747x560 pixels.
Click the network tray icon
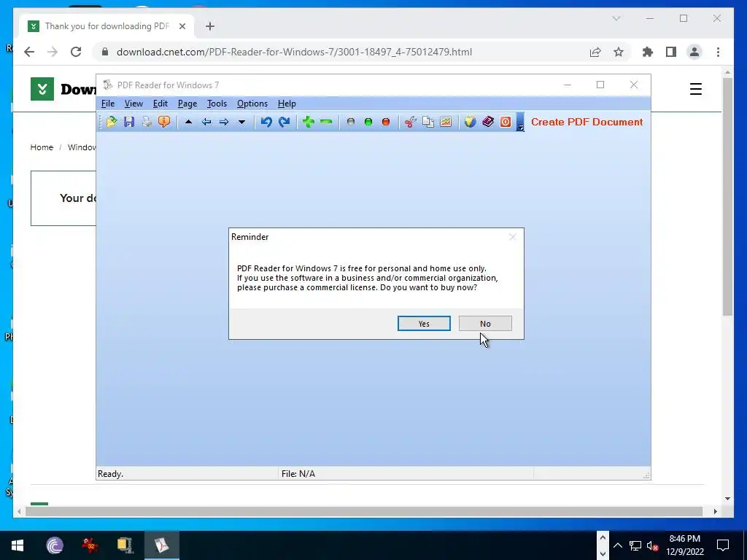(635, 545)
